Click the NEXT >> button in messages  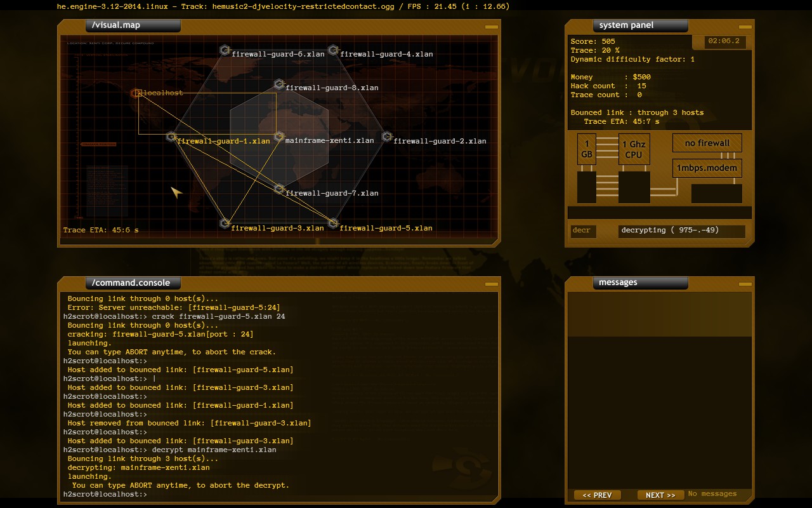pos(660,495)
